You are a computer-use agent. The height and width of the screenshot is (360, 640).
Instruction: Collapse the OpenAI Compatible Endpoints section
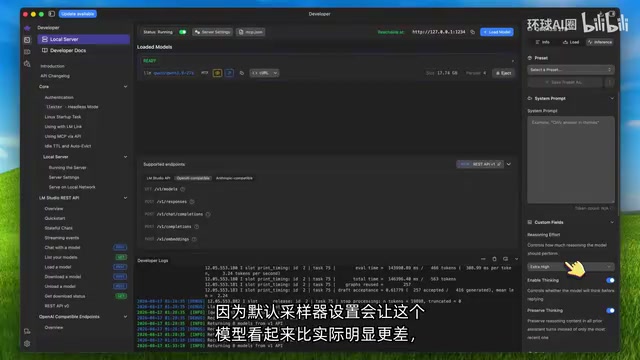coord(125,317)
